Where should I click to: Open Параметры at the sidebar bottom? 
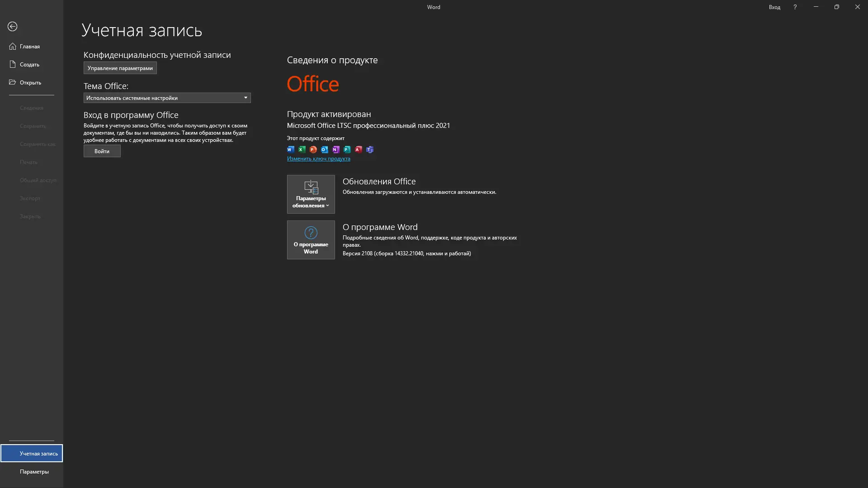(34, 472)
